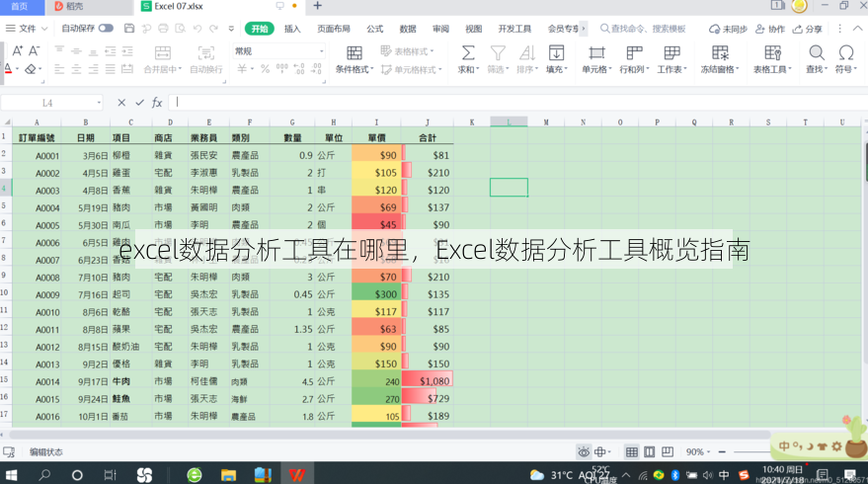Click the Freeze Panes (冻结窗格) icon
Image resolution: width=868 pixels, height=484 pixels.
[720, 52]
